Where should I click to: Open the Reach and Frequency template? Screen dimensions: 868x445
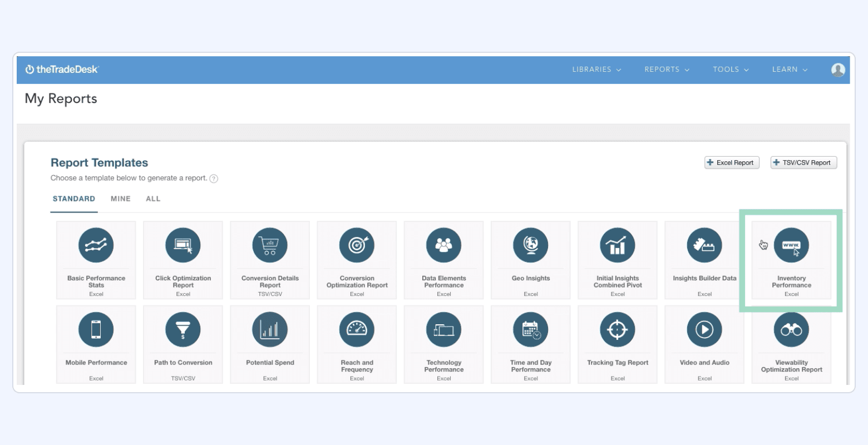[356, 344]
